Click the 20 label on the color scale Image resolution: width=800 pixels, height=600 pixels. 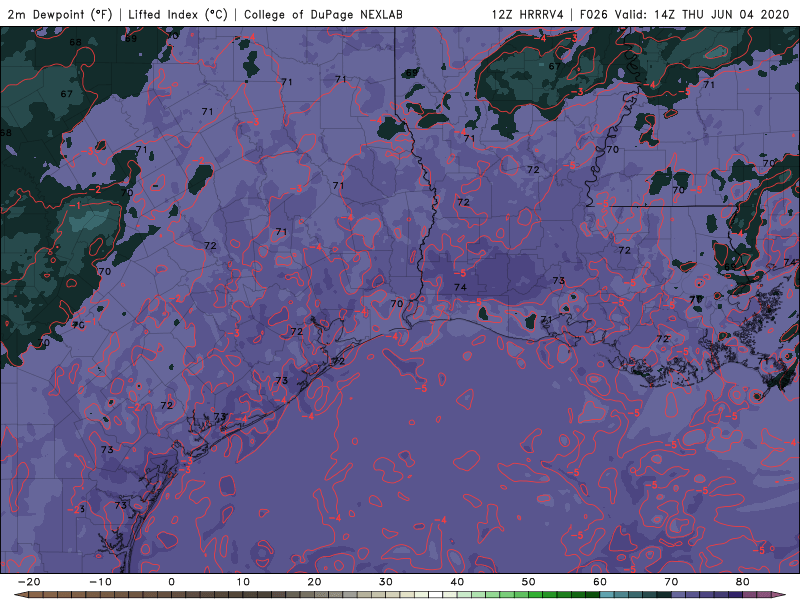pos(314,582)
